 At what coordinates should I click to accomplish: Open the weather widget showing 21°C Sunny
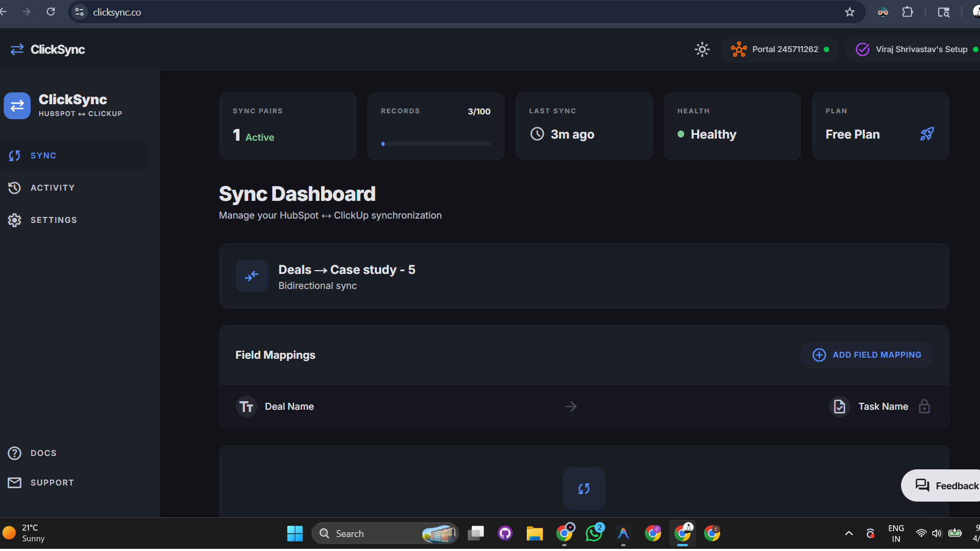tap(25, 533)
